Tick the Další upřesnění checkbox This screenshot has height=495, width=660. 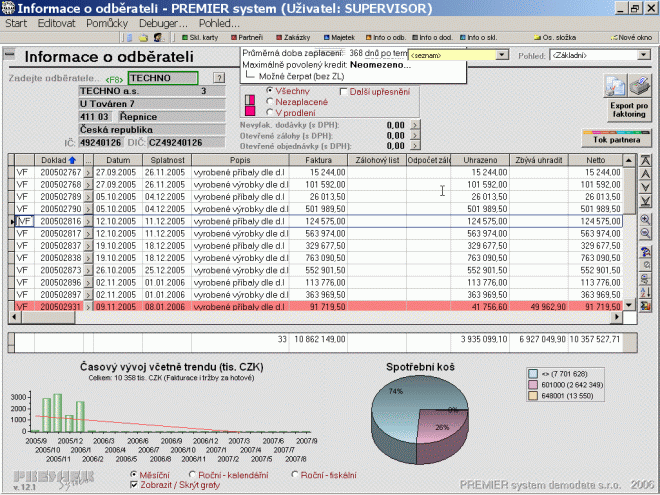point(343,91)
